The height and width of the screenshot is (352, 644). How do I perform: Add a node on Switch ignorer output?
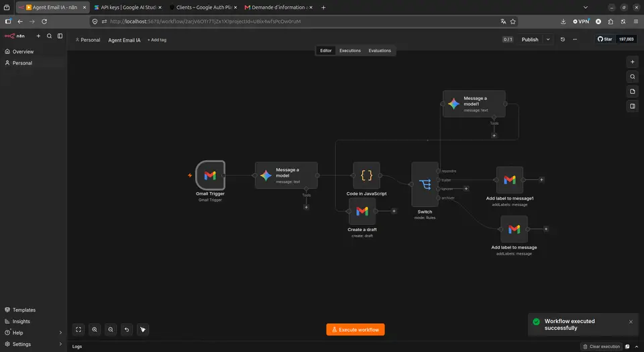(466, 189)
